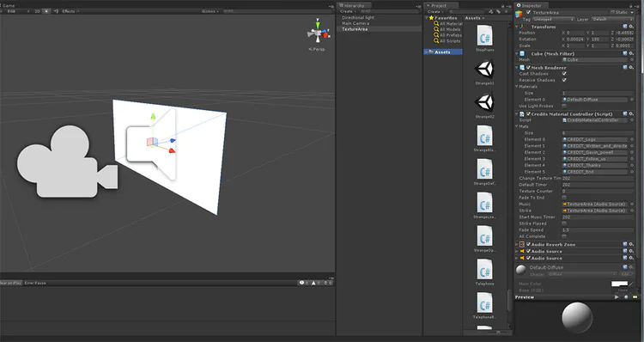Click the red X-axis move handle
Image resolution: width=644 pixels, height=342 pixels.
pyautogui.click(x=172, y=151)
